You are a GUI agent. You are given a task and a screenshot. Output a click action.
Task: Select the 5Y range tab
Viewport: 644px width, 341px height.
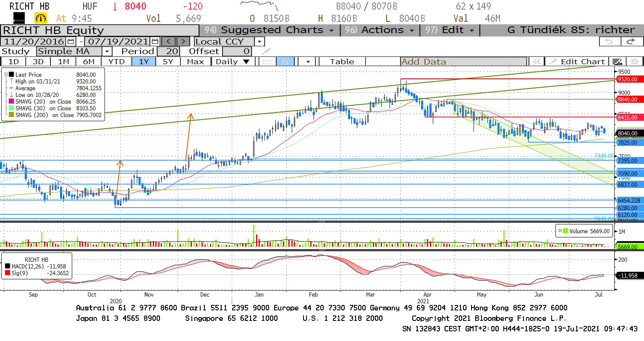(168, 62)
